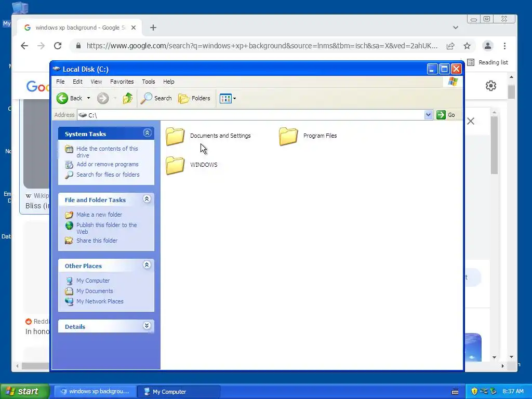Click the Chrome URL address bar
This screenshot has width=532, height=399.
(x=261, y=46)
